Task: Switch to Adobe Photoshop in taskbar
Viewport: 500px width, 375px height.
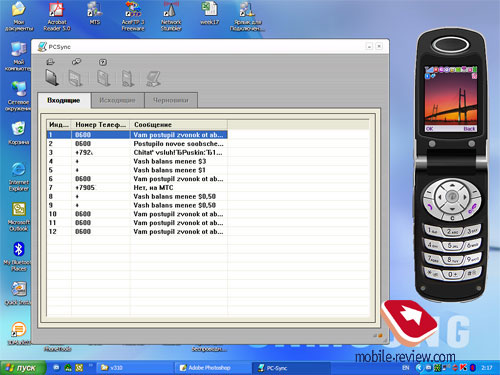Action: tap(212, 368)
